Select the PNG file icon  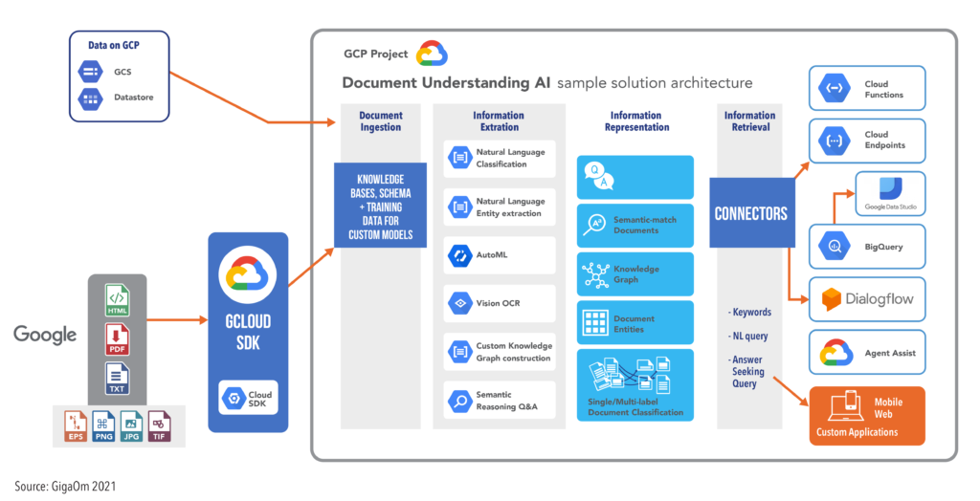tap(103, 426)
